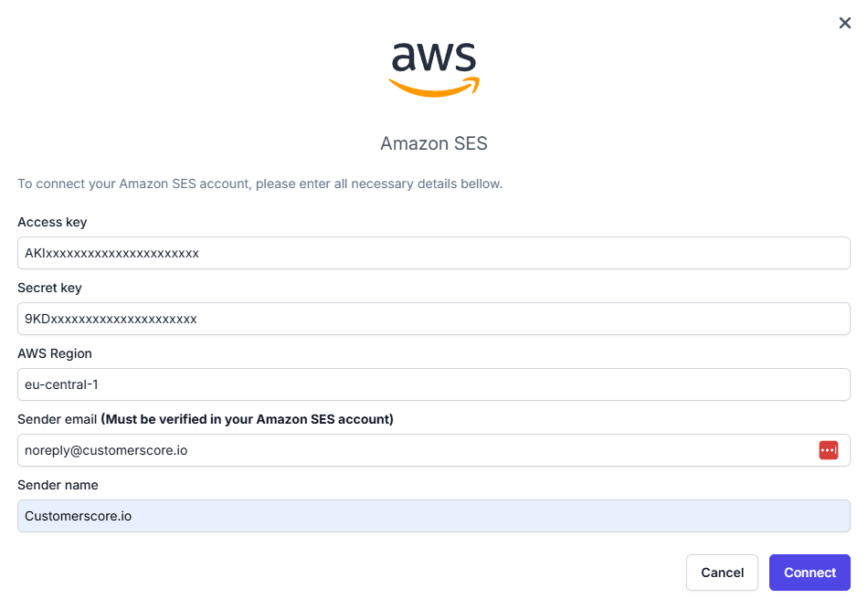Click the Sender name label
The image size is (868, 599).
pos(58,485)
